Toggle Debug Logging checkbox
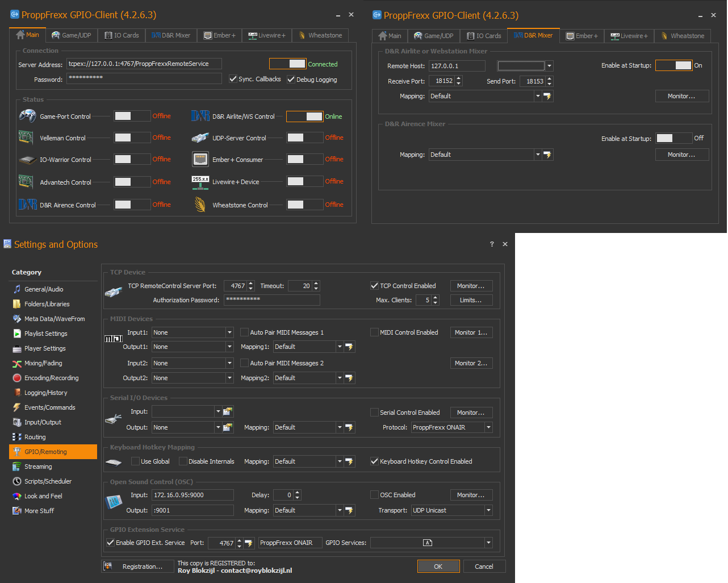 [291, 80]
